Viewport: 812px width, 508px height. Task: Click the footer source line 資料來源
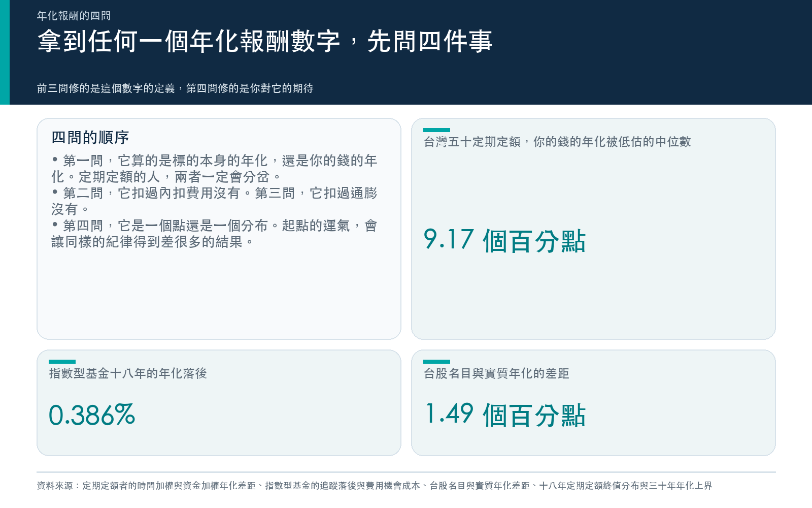click(x=375, y=486)
